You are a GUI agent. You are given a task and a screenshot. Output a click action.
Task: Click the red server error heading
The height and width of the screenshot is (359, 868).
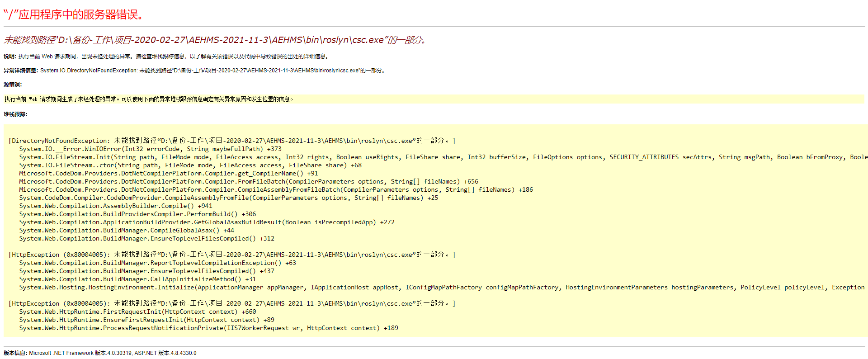pos(74,14)
